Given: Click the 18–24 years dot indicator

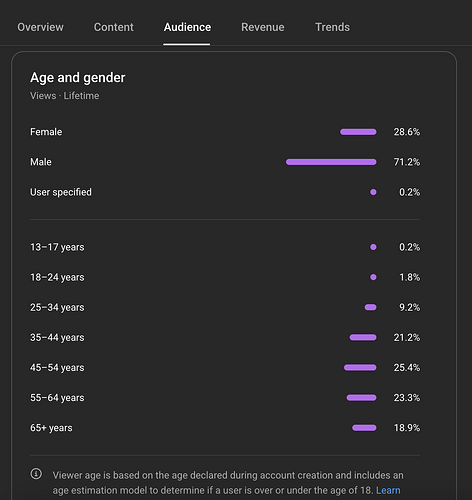Looking at the screenshot, I should pyautogui.click(x=373, y=277).
